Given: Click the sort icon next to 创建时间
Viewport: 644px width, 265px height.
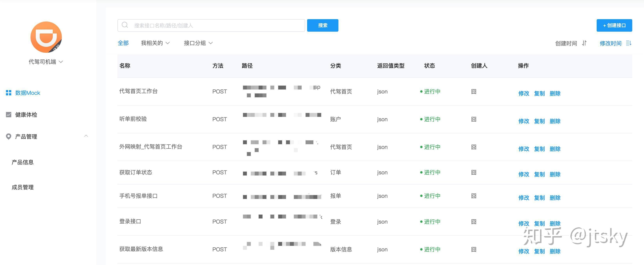Looking at the screenshot, I should [x=584, y=43].
